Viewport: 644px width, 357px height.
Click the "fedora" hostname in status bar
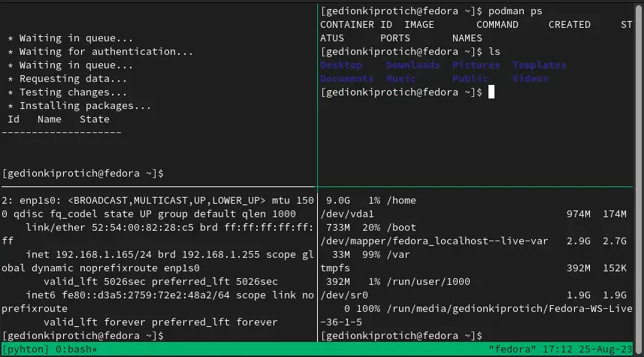(x=512, y=349)
